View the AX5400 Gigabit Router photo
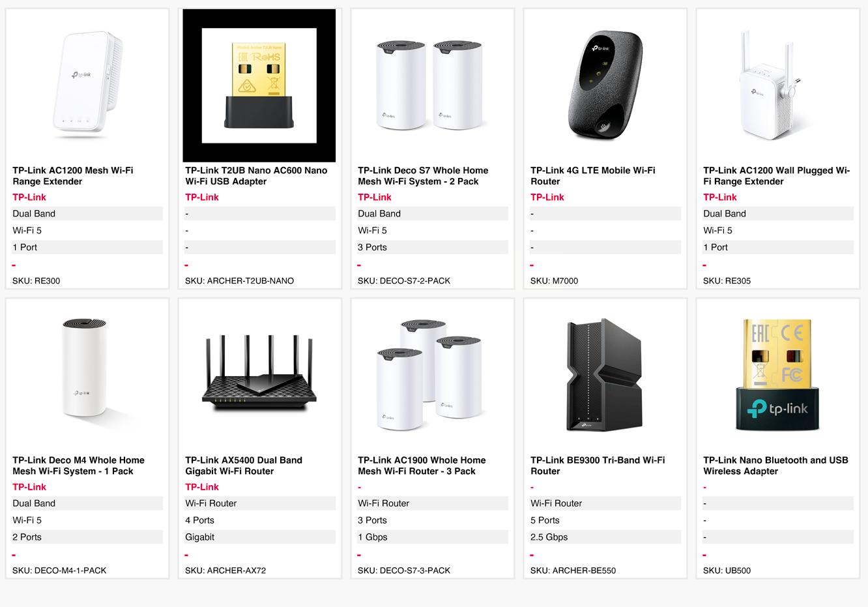868x607 pixels. click(259, 374)
